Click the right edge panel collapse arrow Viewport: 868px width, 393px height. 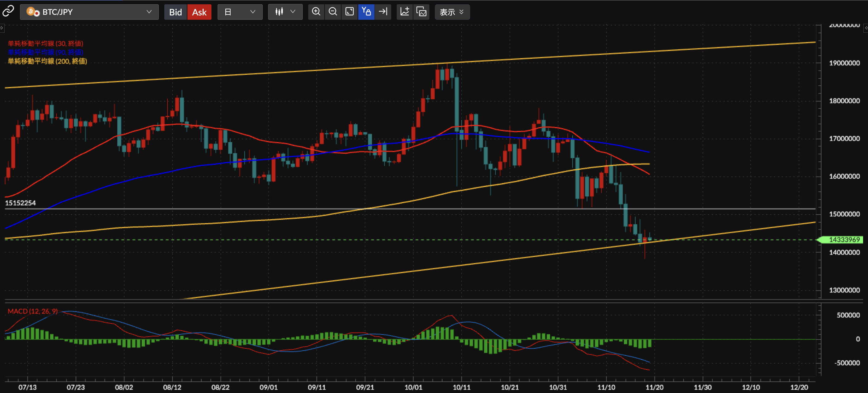[866, 28]
